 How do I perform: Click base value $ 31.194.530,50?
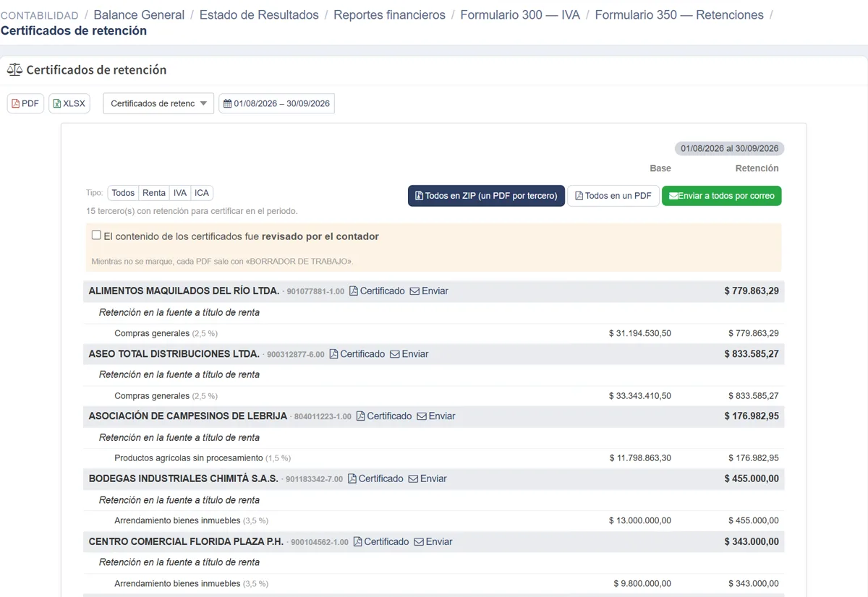(x=640, y=333)
